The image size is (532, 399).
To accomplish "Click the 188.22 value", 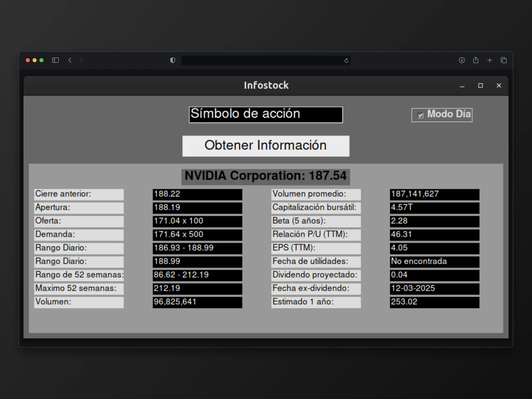I will 197,195.
